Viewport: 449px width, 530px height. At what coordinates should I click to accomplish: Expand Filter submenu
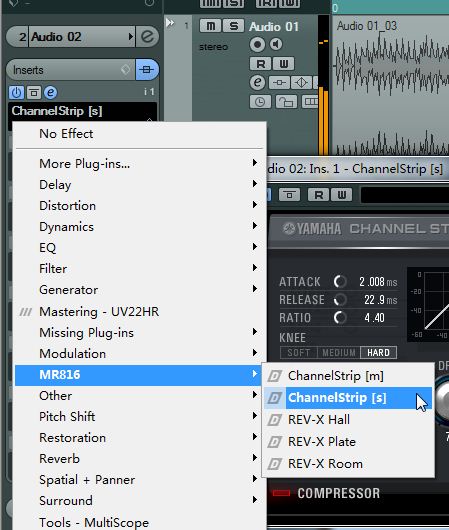pos(139,269)
